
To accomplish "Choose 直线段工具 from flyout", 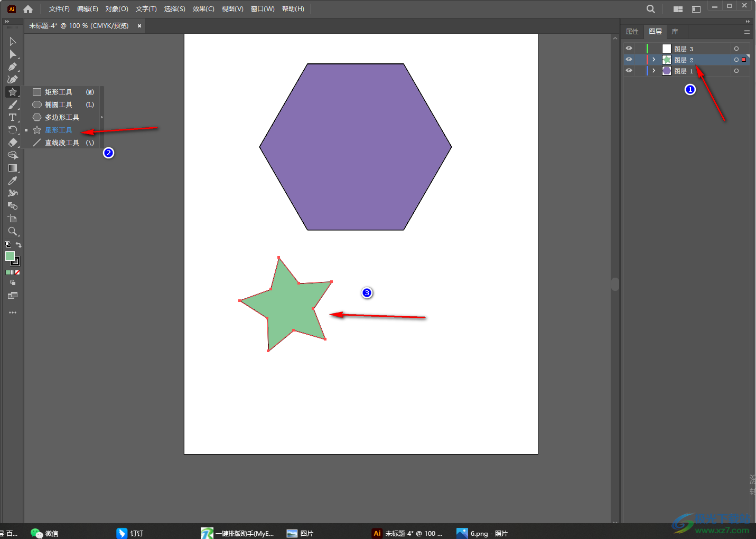I will (61, 143).
